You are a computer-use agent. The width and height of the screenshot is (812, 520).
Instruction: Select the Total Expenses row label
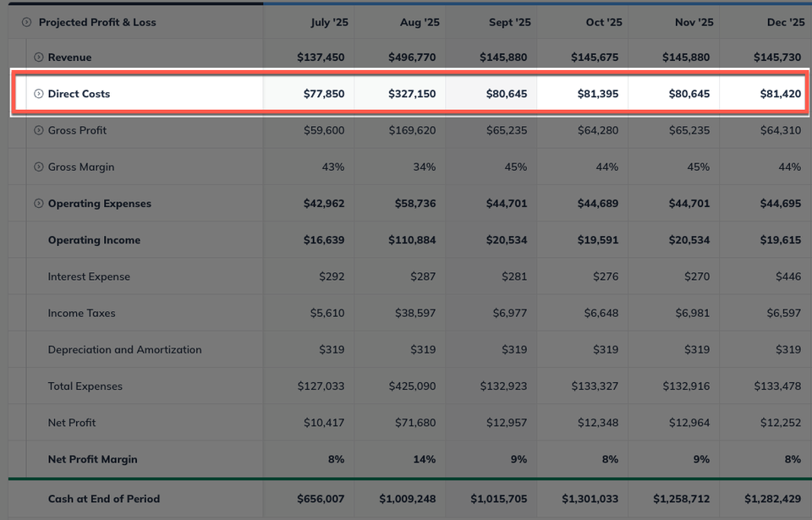point(85,386)
